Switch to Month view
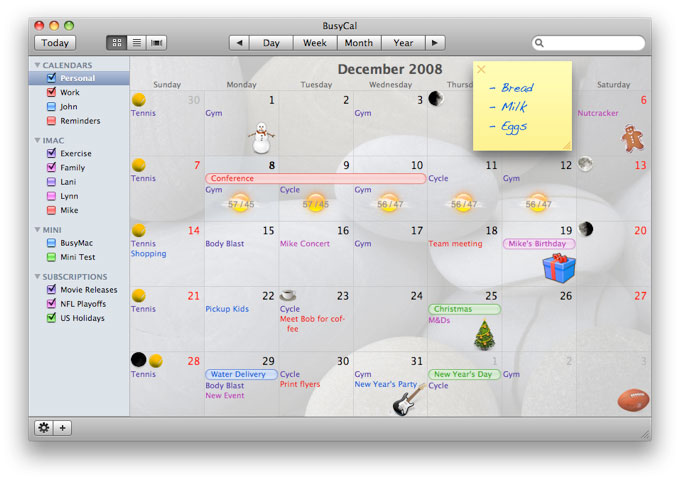The image size is (680, 480). 359,42
